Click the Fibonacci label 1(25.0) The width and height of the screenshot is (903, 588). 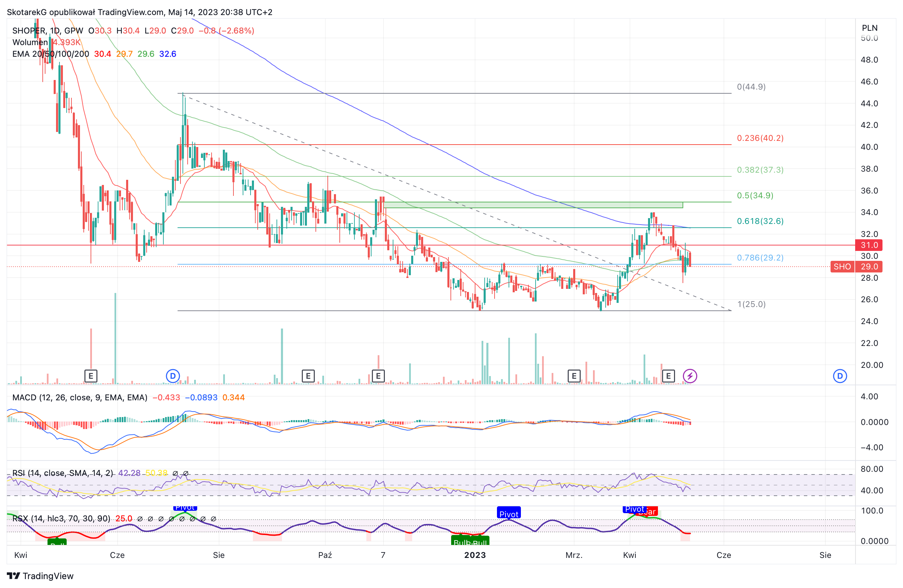coord(751,305)
